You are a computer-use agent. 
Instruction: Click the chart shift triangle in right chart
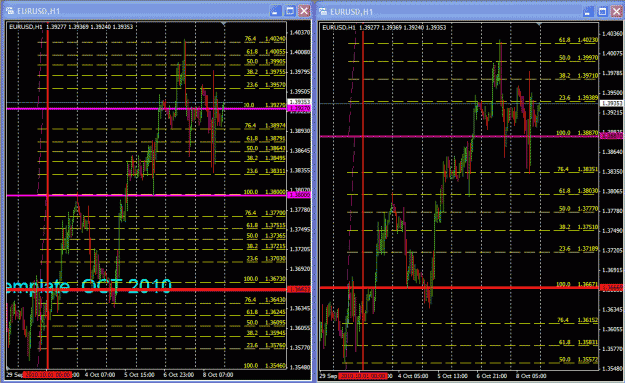[539, 25]
